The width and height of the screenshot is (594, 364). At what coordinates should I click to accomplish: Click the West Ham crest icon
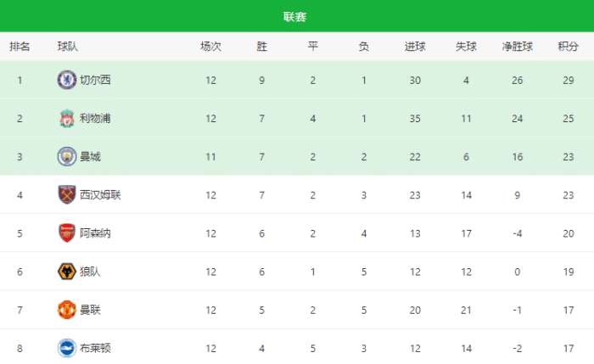[66, 194]
